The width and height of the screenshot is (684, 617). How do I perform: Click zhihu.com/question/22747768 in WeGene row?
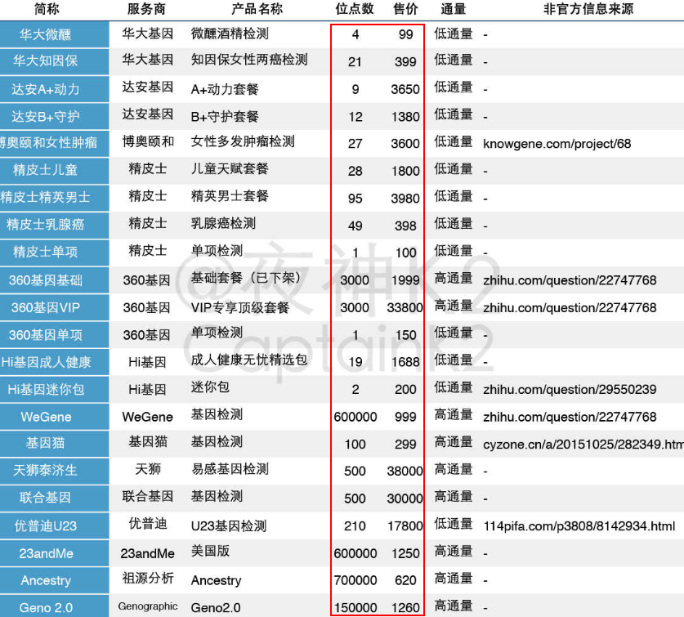[x=570, y=417]
